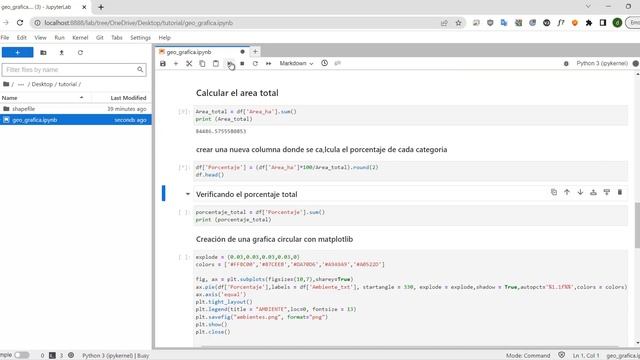Collapse the Verificando el porcentaje total heading
Screen dimensions: 640x360
188,194
